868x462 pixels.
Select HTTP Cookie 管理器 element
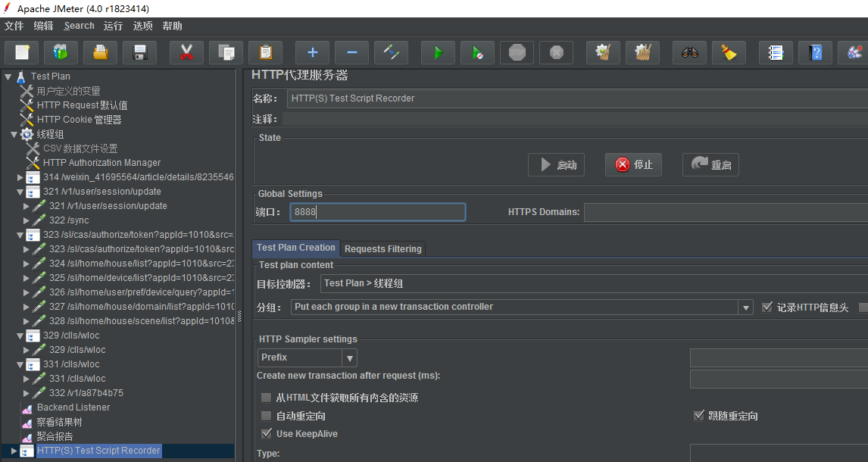(80, 120)
